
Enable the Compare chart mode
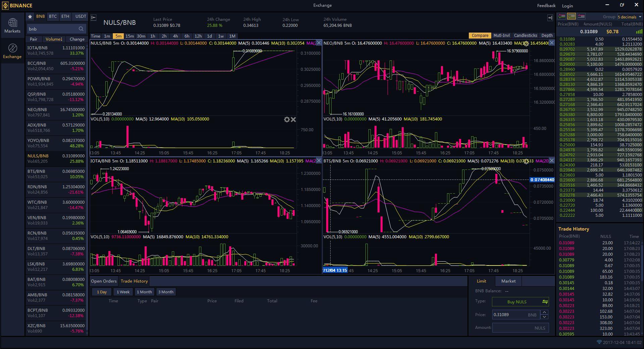pyautogui.click(x=480, y=35)
